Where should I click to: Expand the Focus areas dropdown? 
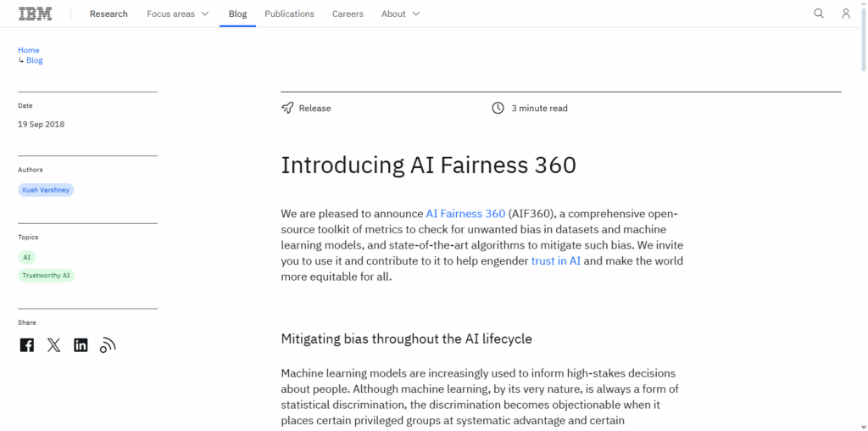click(x=178, y=14)
